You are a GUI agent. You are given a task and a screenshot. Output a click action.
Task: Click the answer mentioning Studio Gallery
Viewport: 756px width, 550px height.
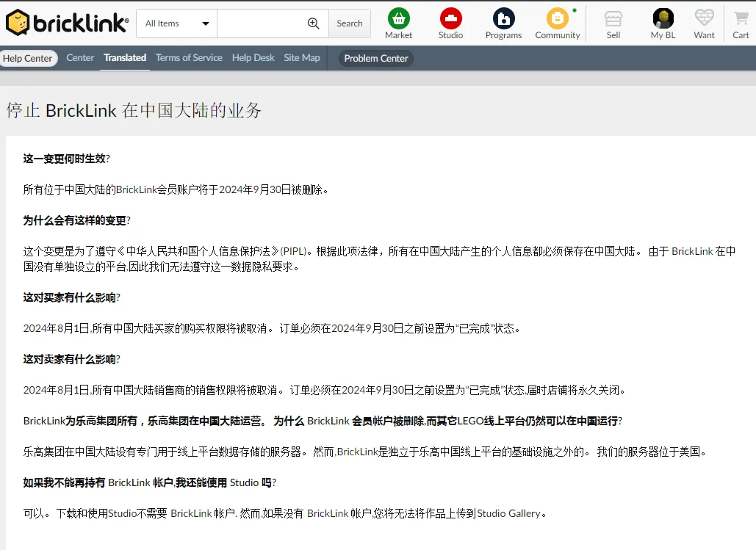(x=285, y=513)
